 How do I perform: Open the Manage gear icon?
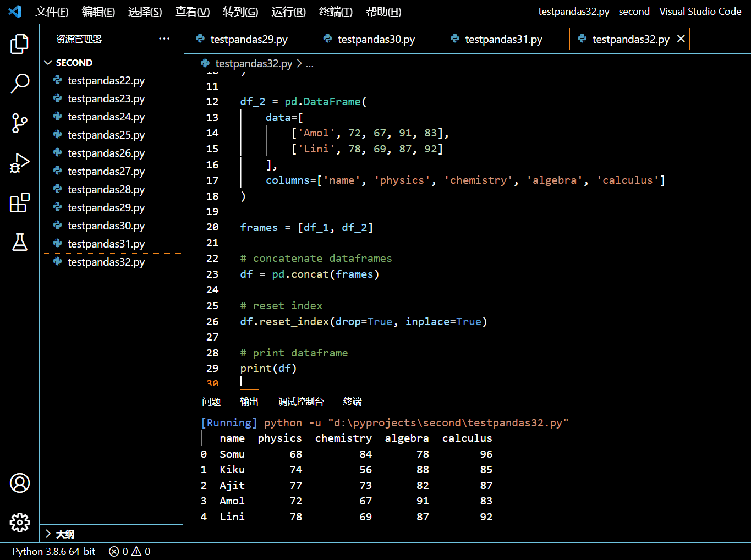pyautogui.click(x=20, y=523)
